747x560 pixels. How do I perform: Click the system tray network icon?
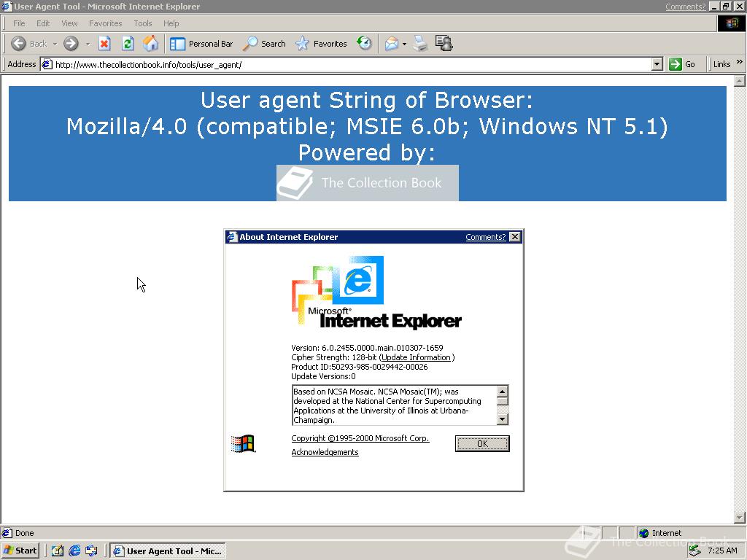pyautogui.click(x=695, y=551)
